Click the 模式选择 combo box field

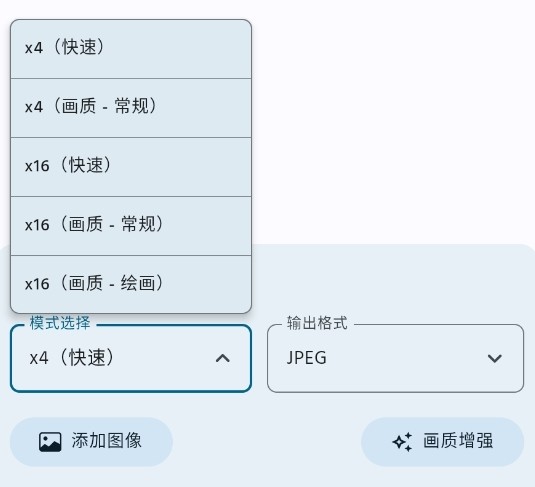[131, 358]
